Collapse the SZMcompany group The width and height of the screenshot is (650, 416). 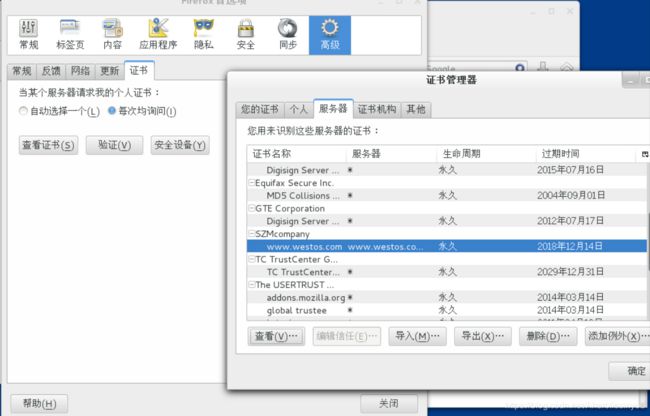point(251,234)
